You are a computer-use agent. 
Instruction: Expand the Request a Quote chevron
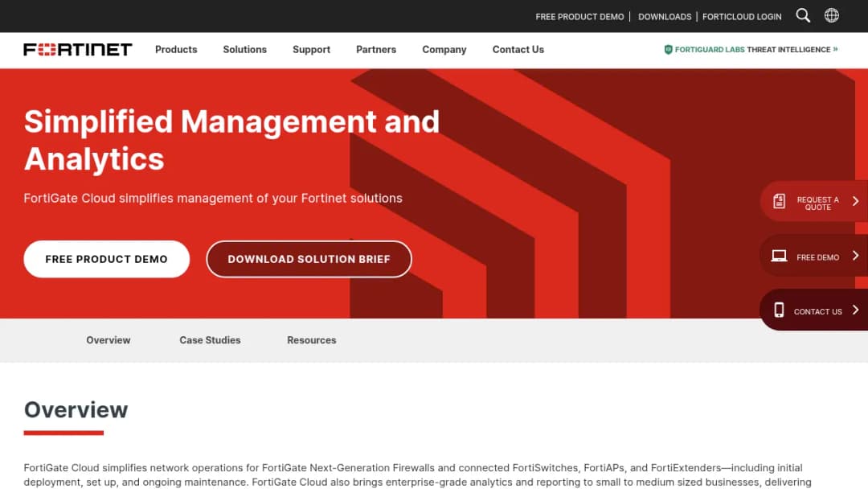(x=855, y=201)
